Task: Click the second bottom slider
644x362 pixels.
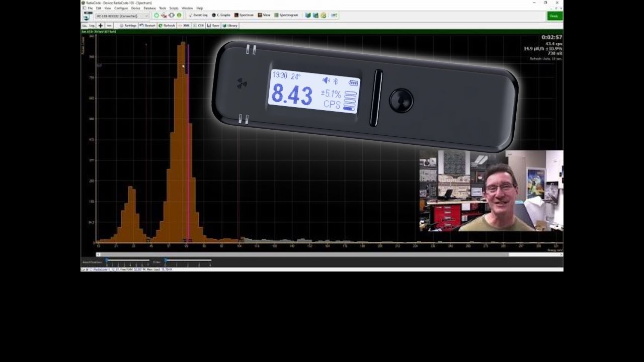Action: (x=187, y=260)
